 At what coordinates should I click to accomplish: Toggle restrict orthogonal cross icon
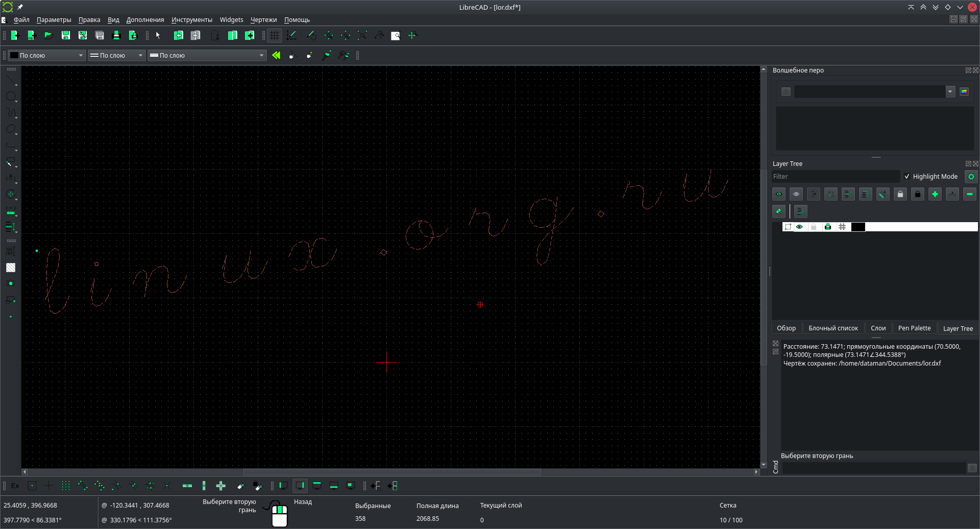pos(221,486)
